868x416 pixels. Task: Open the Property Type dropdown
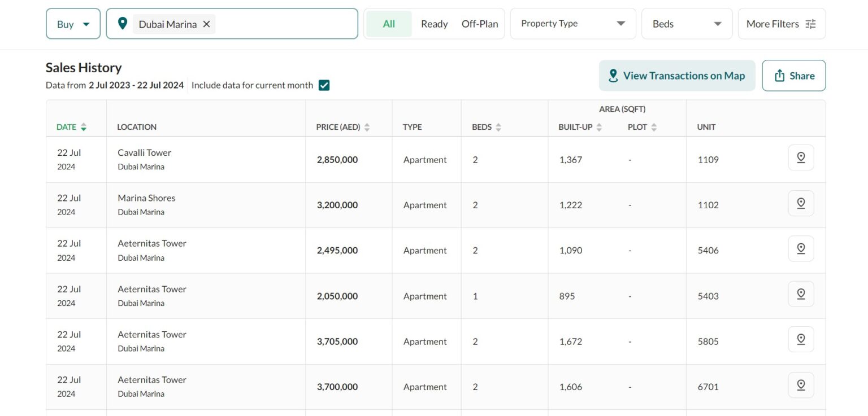572,23
